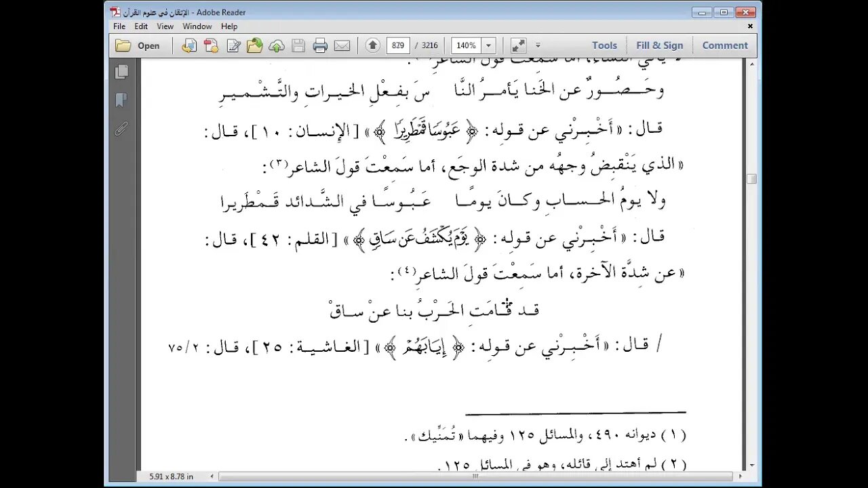Open the Fill & Sign pane

[x=659, y=45]
